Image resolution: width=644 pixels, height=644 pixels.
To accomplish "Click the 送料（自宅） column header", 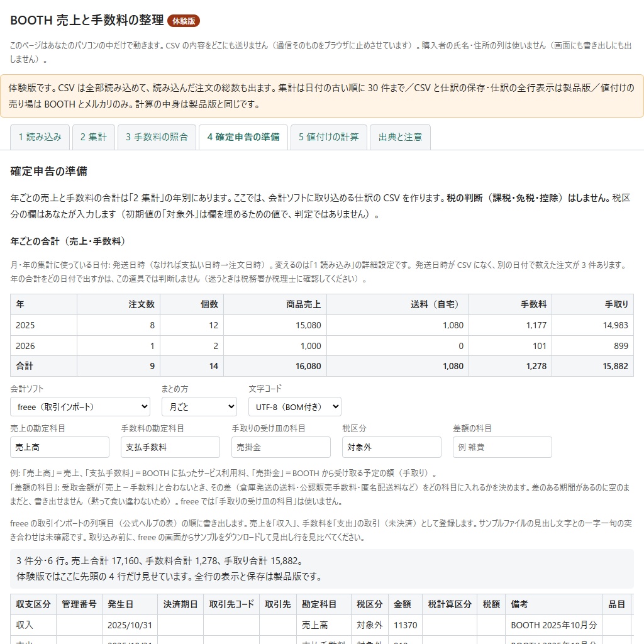I will pos(397,304).
